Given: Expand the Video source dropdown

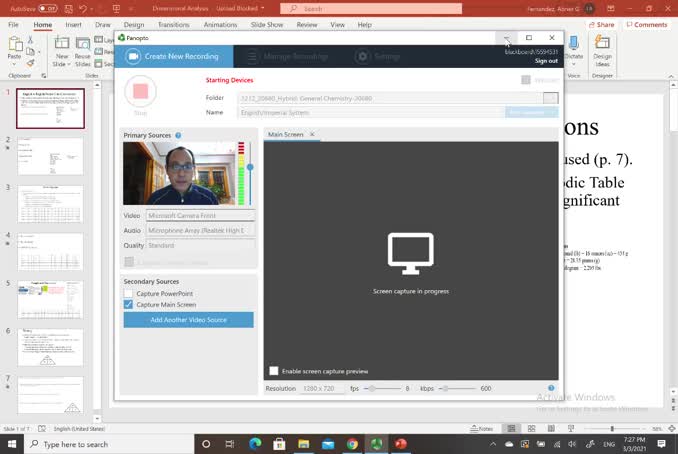Looking at the screenshot, I should point(200,215).
